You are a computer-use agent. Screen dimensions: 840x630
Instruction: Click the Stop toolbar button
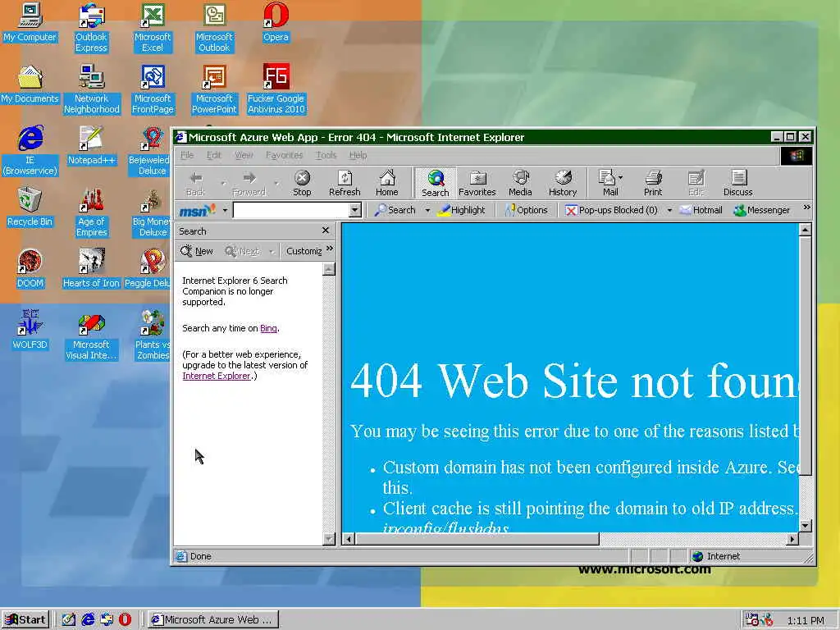point(302,183)
